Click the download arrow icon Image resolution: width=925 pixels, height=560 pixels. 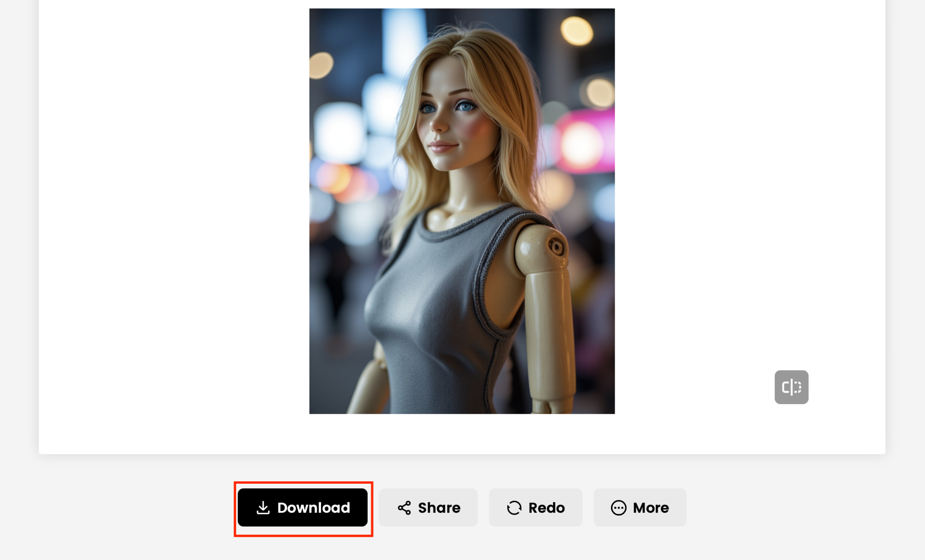point(263,508)
